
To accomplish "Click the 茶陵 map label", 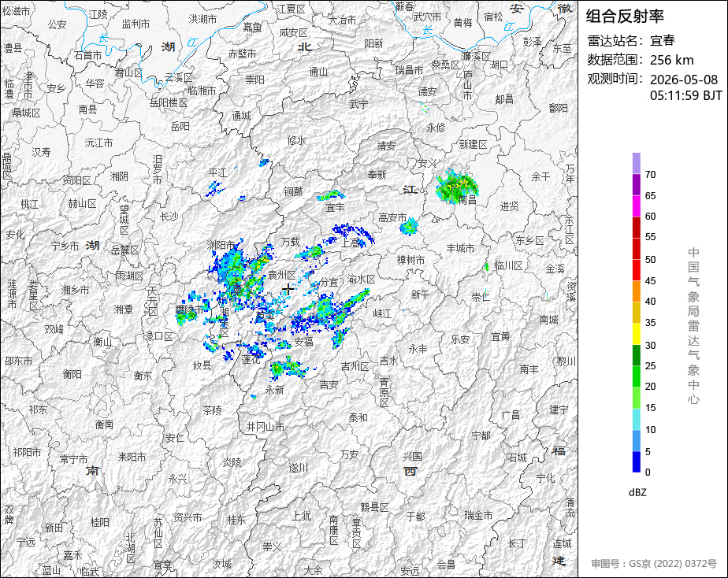I will coord(212,410).
